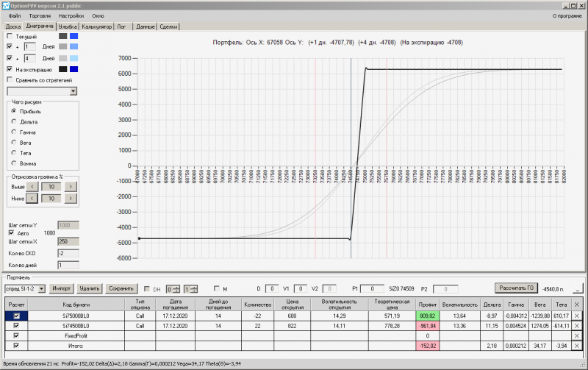Screen dimensions: 588x370
Task: Increase Выше cutoff with right arrow
Action: (x=71, y=187)
